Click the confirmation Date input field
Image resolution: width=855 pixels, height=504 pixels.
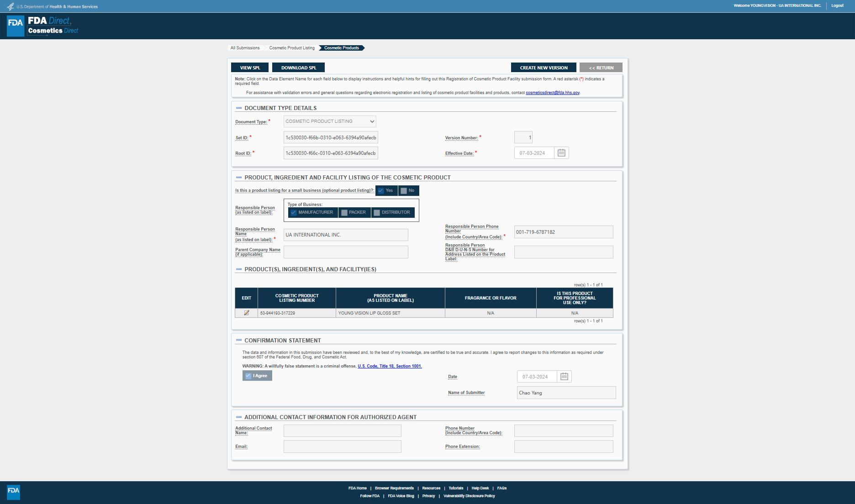(x=537, y=377)
